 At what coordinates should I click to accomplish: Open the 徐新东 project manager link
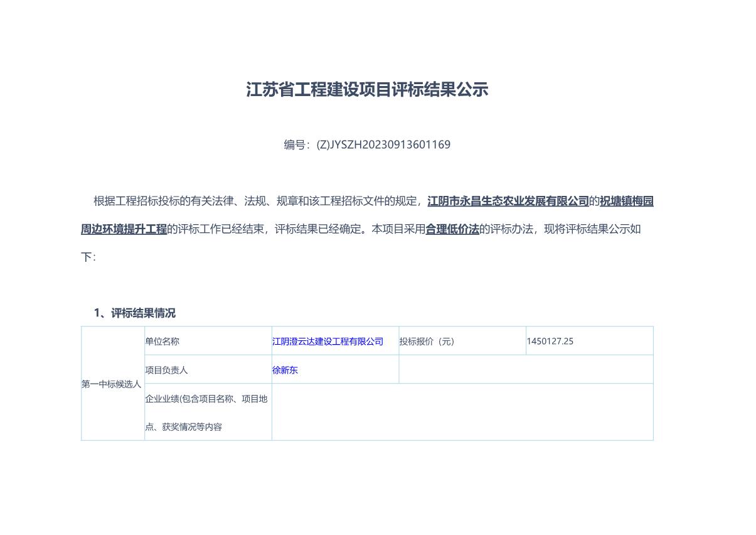(285, 370)
